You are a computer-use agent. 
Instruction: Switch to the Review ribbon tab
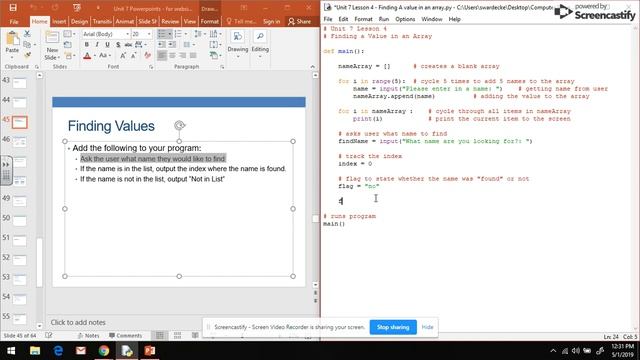170,21
